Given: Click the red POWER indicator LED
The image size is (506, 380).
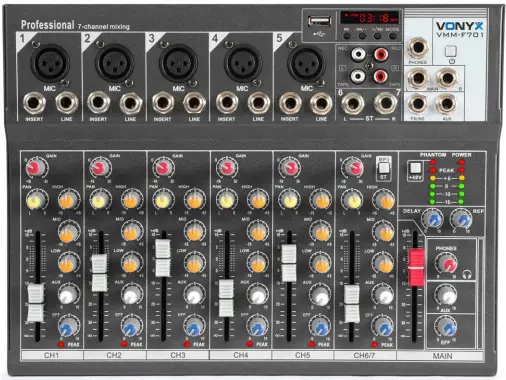Looking at the screenshot, I should 462,162.
